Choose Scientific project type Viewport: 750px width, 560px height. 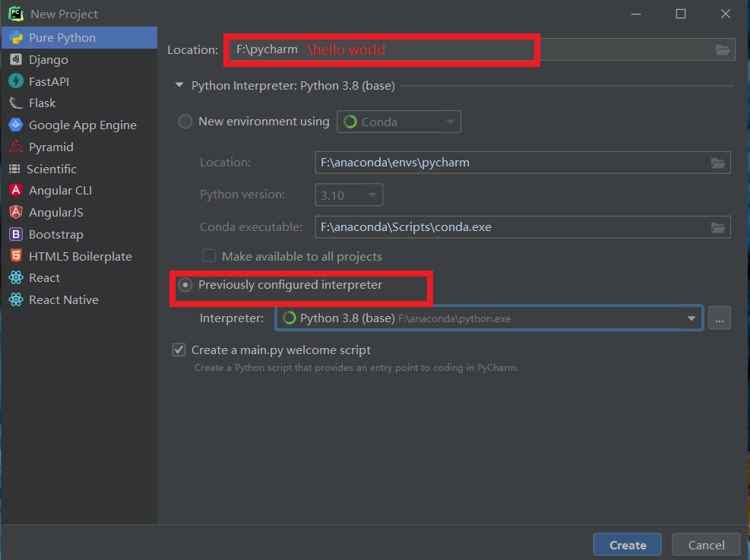pyautogui.click(x=79, y=169)
